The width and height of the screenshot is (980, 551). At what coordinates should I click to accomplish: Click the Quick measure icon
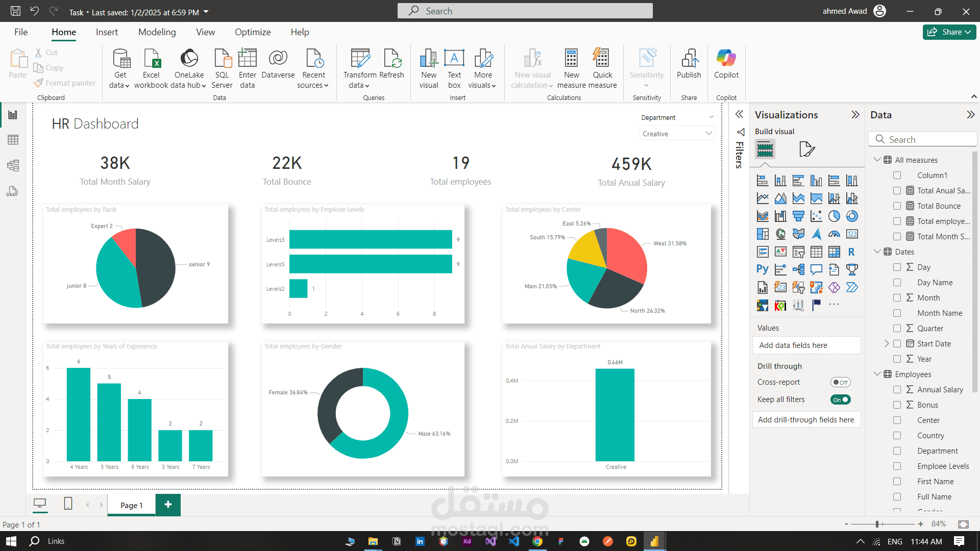(602, 59)
